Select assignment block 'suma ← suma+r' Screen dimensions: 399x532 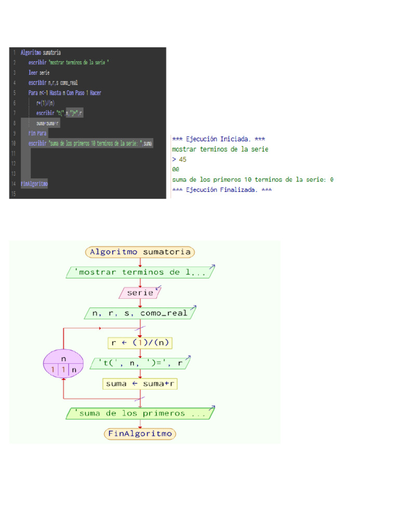(x=140, y=384)
